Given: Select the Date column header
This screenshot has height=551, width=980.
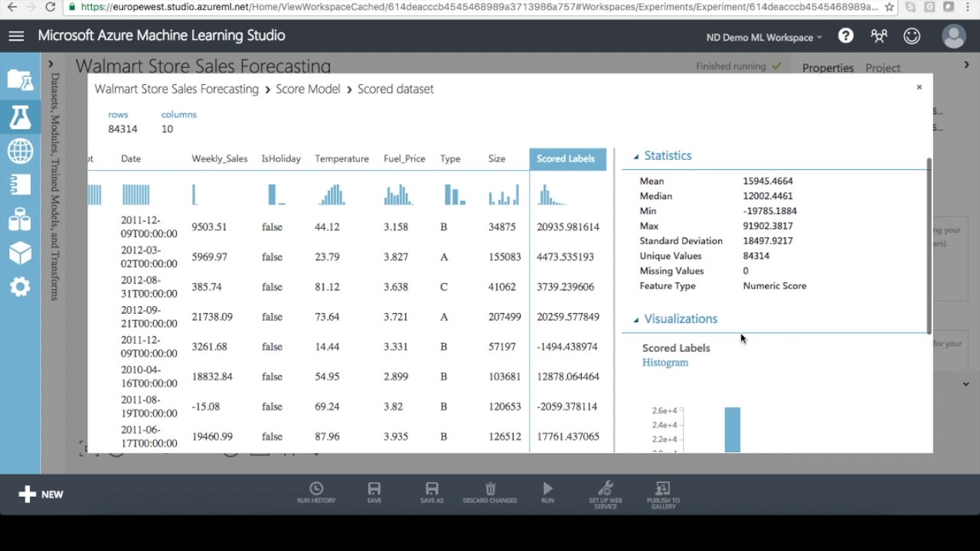Looking at the screenshot, I should click(131, 158).
